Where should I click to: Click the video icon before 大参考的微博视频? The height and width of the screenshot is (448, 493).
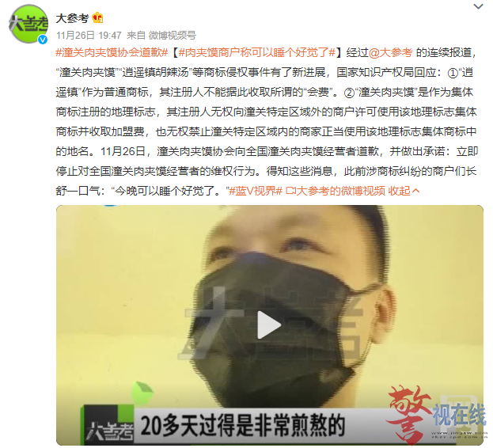(x=290, y=191)
